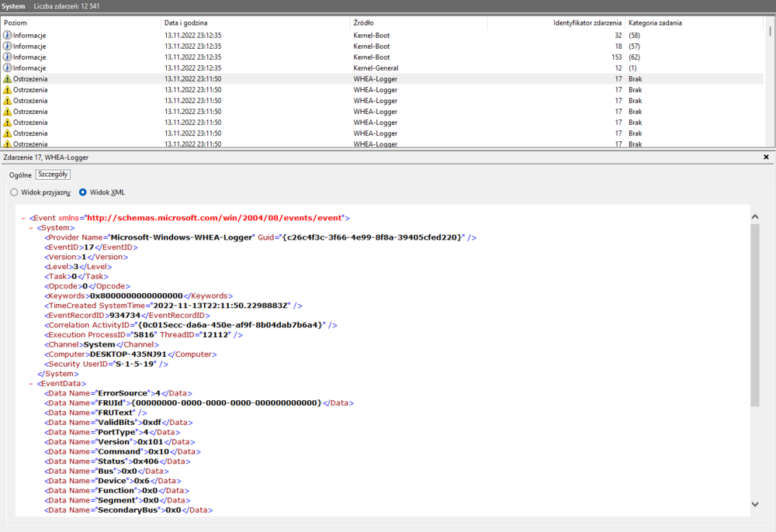Click the Security UserID S-1-5-19 line
The height and width of the screenshot is (532, 776).
[106, 364]
